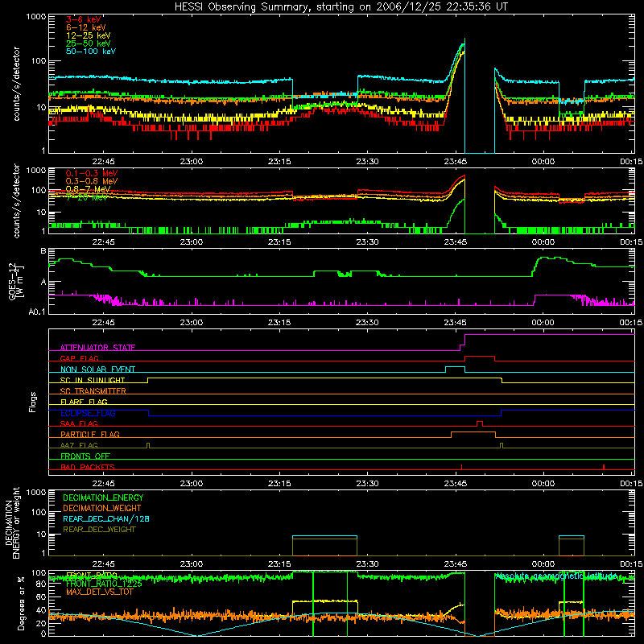Image resolution: width=644 pixels, height=644 pixels.
Task: Click the 0.1-0.3 MeV legend entry
Action: click(x=92, y=173)
